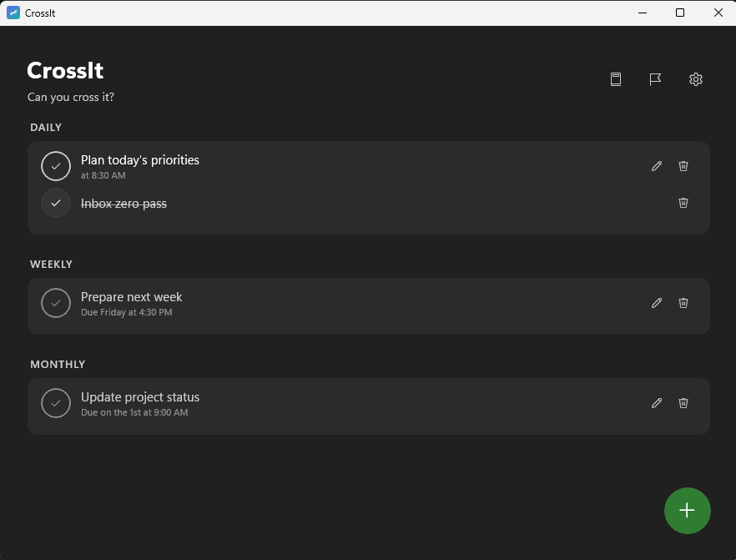Open the settings gear
Screen dimensions: 736x560
(695, 79)
